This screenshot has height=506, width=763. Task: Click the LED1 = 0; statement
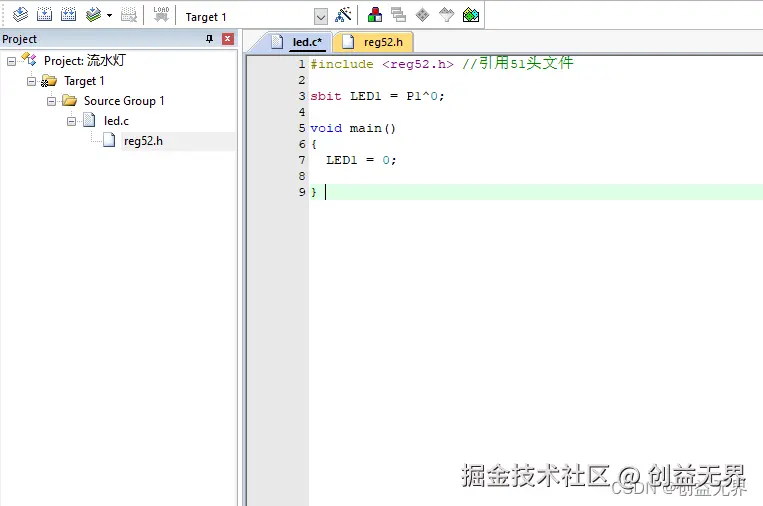362,160
